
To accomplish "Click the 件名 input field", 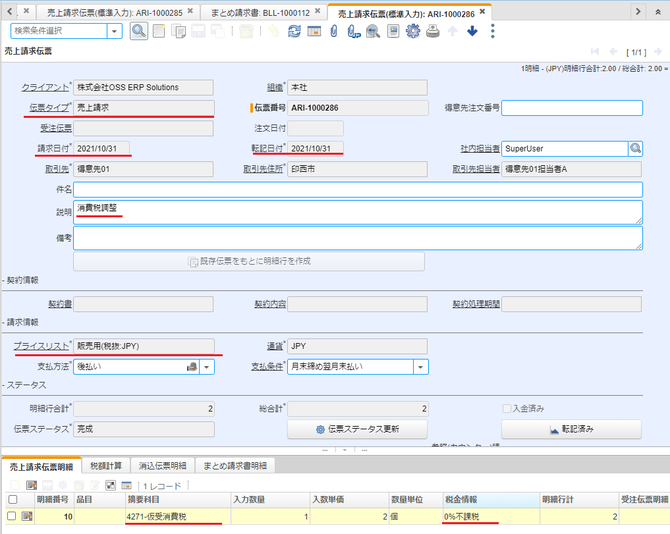I will 358,189.
